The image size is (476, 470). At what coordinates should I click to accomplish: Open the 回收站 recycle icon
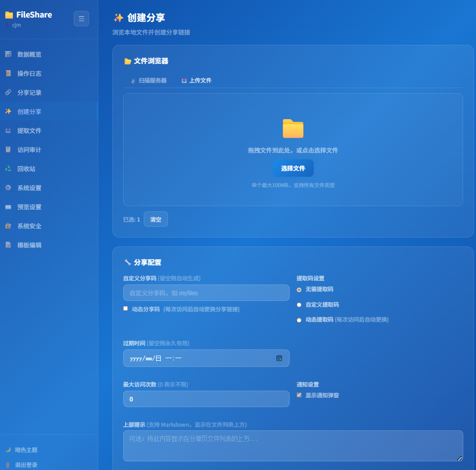click(x=8, y=169)
